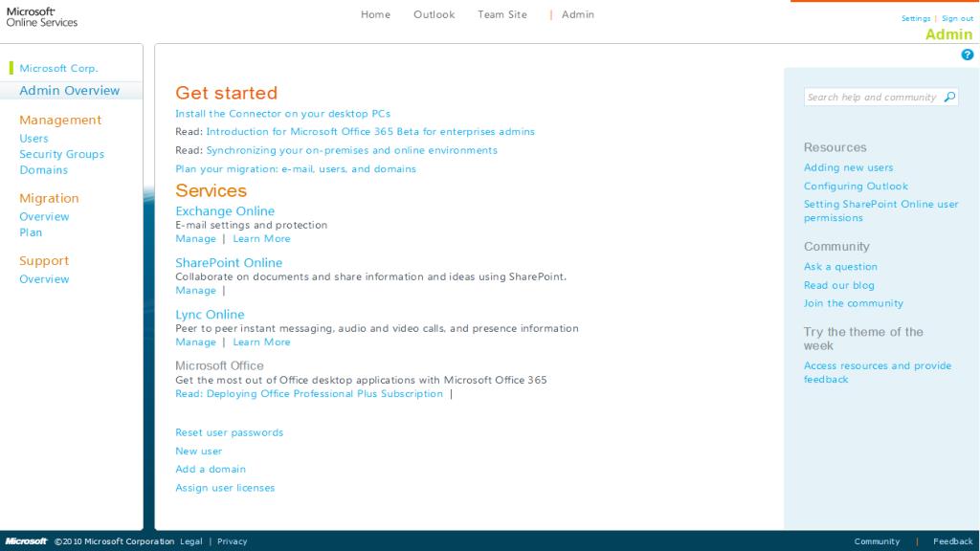Open Users under Management

click(x=33, y=138)
